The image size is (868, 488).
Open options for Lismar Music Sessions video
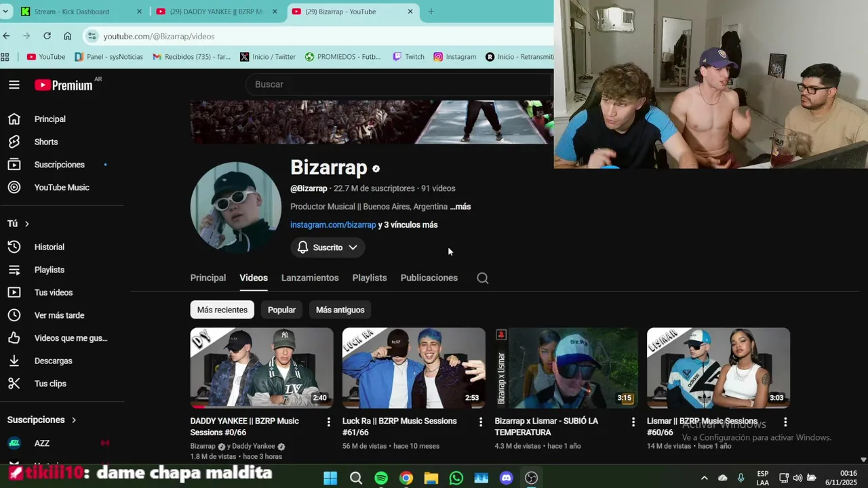pos(785,422)
